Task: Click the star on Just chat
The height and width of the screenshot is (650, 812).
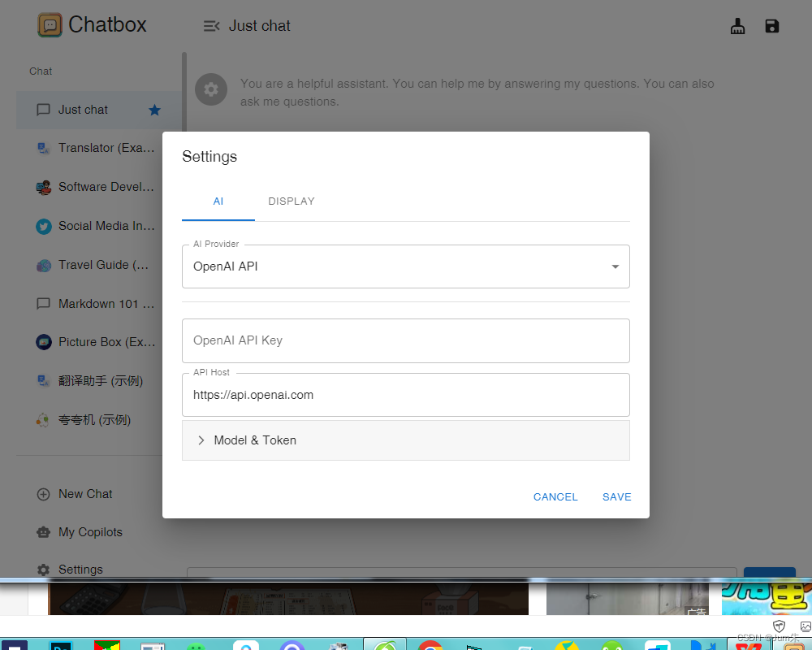Action: [x=154, y=110]
